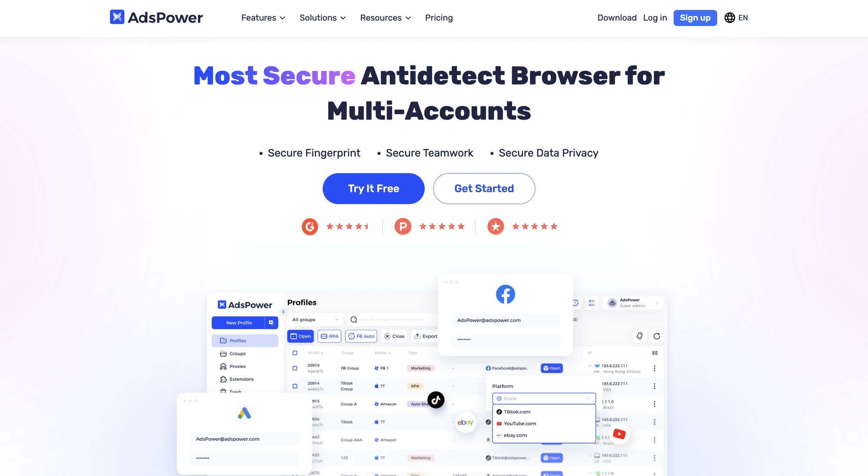This screenshot has width=868, height=476.
Task: Click the Log in menu item
Action: point(655,17)
